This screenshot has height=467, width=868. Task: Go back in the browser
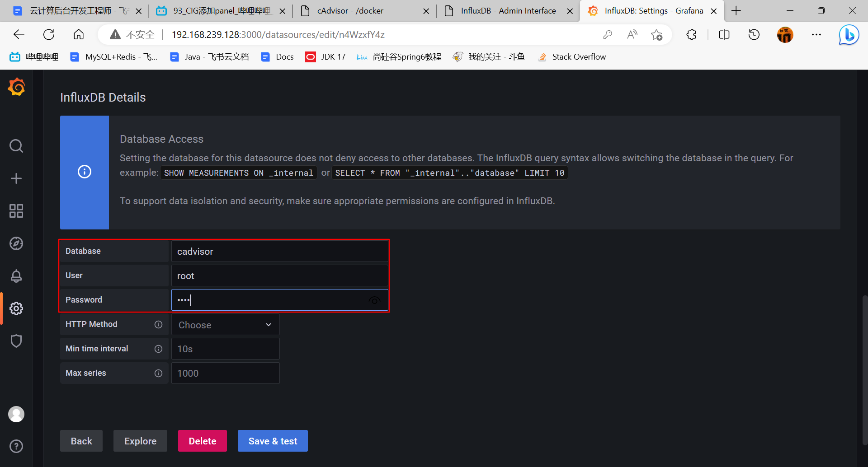(x=19, y=34)
